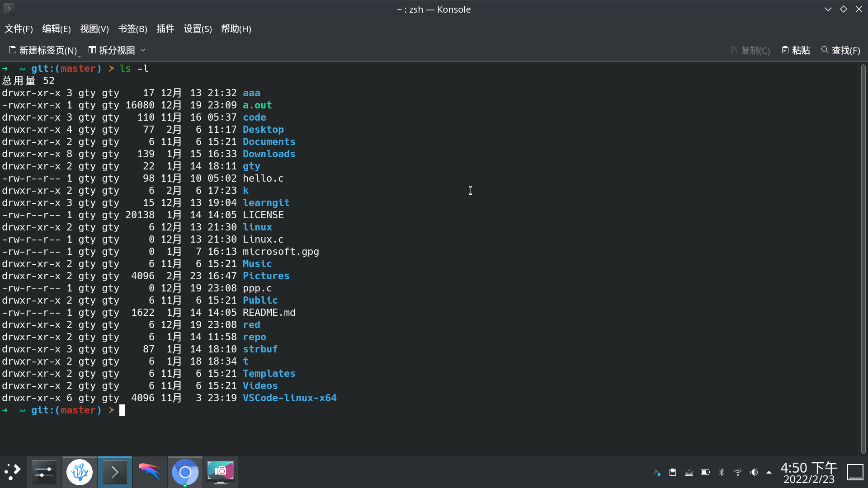The width and height of the screenshot is (868, 488).
Task: Click the keep-above diamond icon in title bar
Action: click(844, 9)
